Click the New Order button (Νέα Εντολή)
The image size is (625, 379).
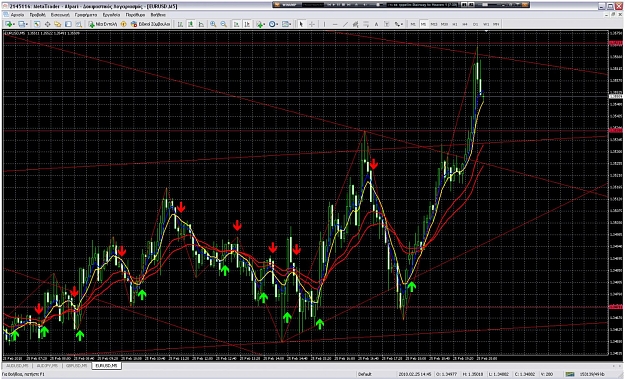pos(103,24)
